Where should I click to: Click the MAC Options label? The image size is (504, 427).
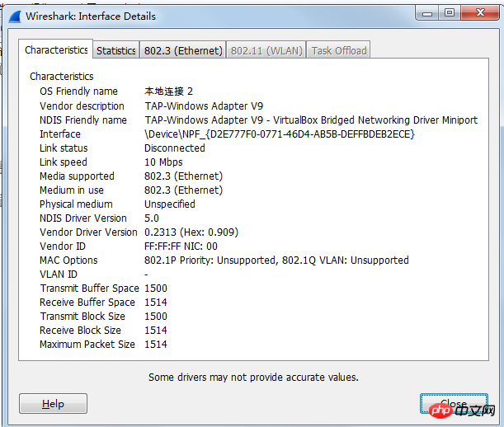[68, 260]
